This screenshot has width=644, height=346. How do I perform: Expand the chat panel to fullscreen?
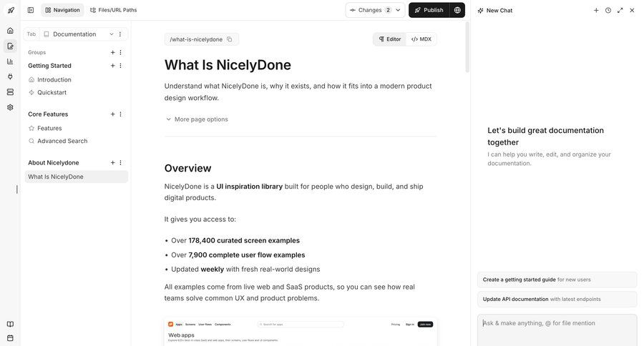point(620,10)
